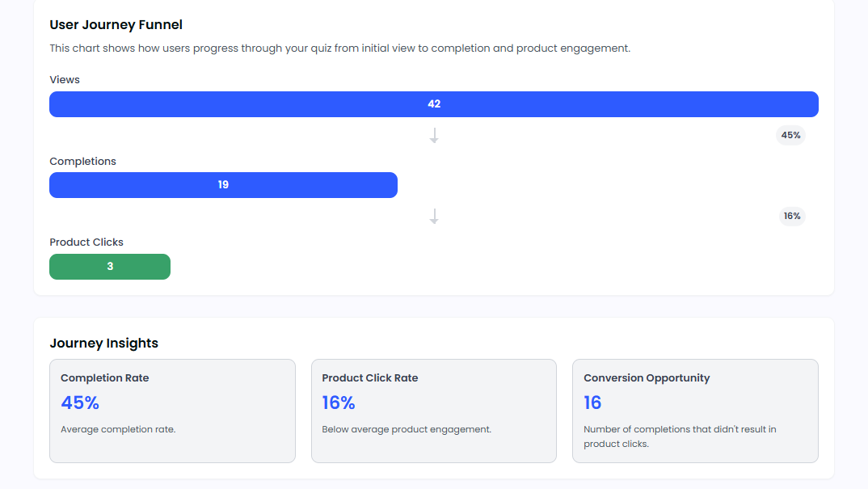Click the 16% conversion badge in the funnel

point(790,217)
